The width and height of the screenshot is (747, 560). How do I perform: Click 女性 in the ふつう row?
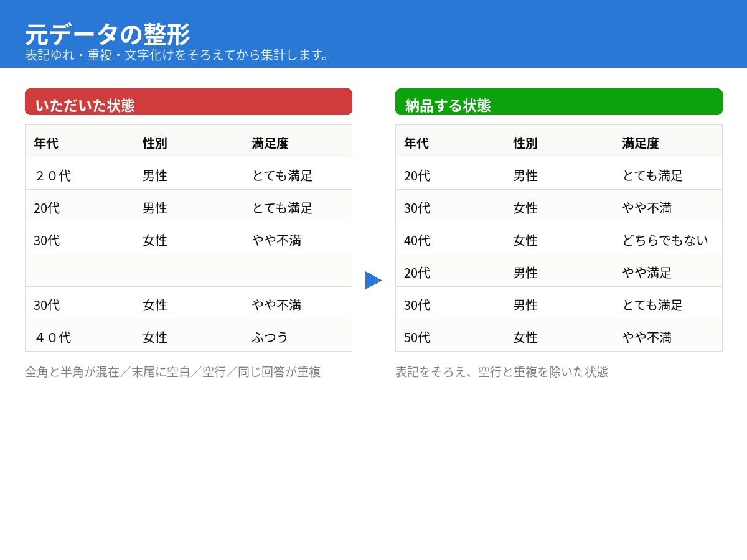click(155, 337)
